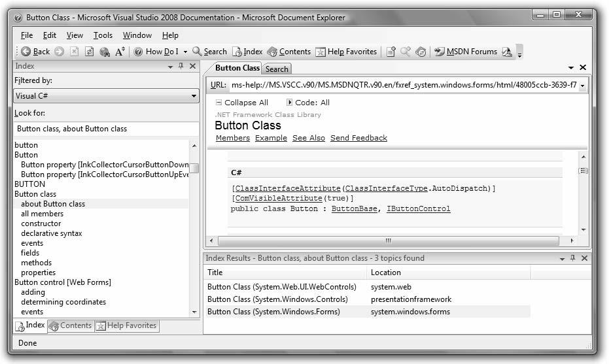Open the Example link
The height and width of the screenshot is (364, 609).
pos(271,138)
